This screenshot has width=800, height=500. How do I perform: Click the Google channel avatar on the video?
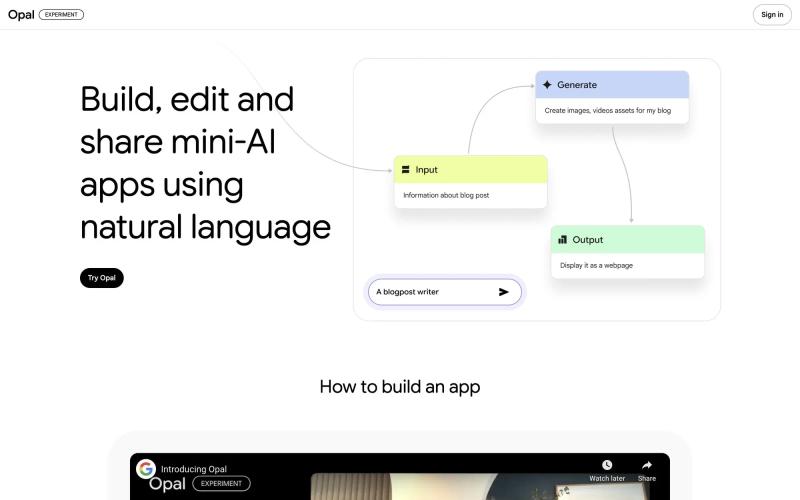tap(145, 468)
